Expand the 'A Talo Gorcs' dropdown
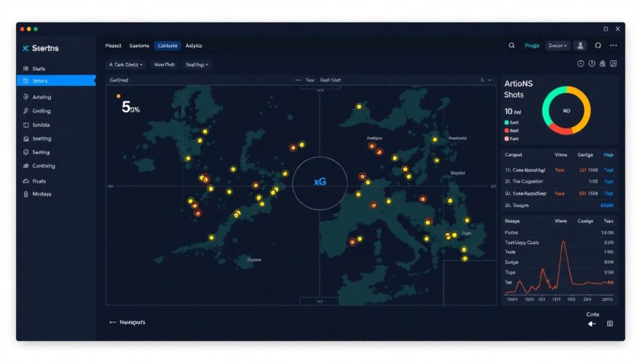The image size is (638, 364). 126,64
